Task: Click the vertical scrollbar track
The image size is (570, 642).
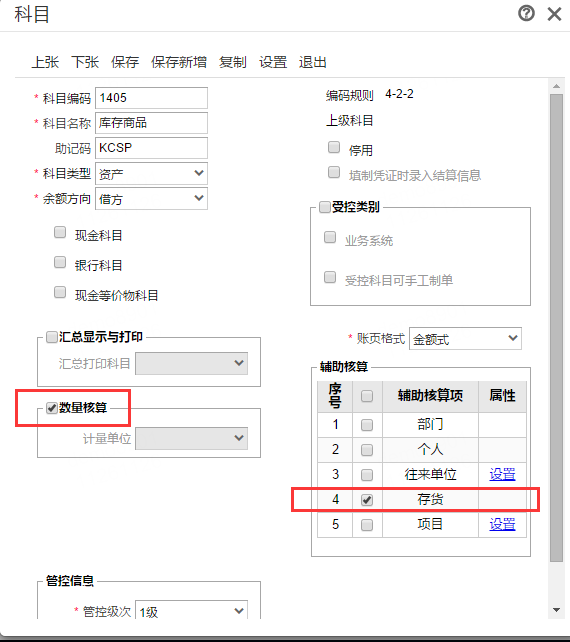Action: tap(556, 328)
